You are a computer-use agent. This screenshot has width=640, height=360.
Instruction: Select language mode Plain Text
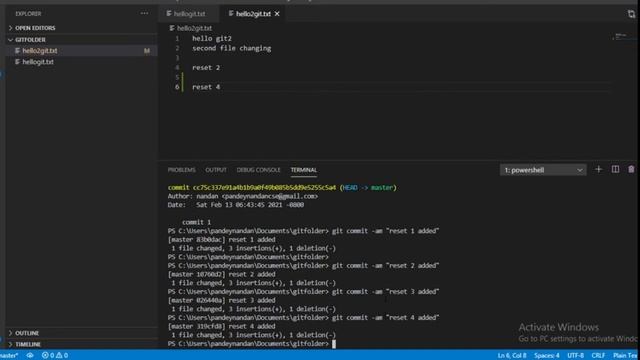pyautogui.click(x=625, y=356)
